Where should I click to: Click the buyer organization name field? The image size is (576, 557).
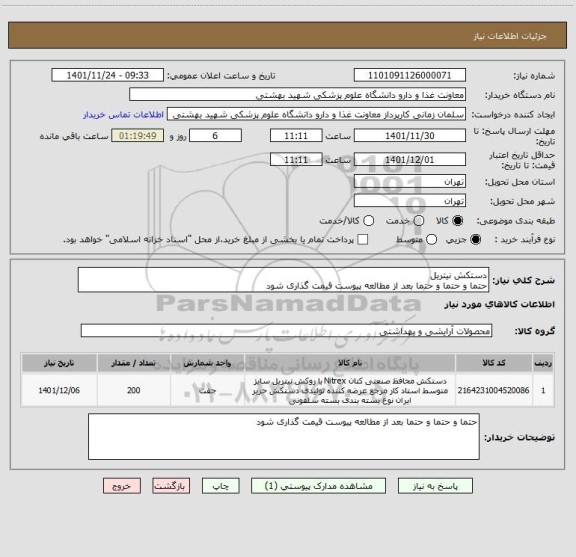[x=298, y=95]
